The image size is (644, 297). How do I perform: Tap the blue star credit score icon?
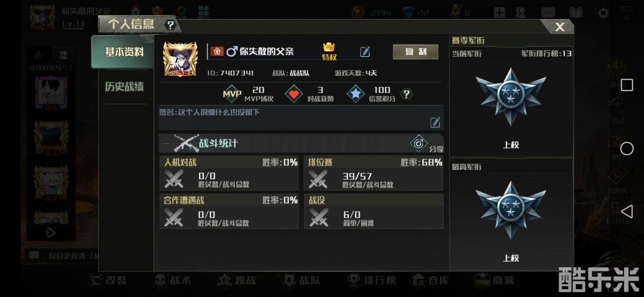(x=356, y=94)
